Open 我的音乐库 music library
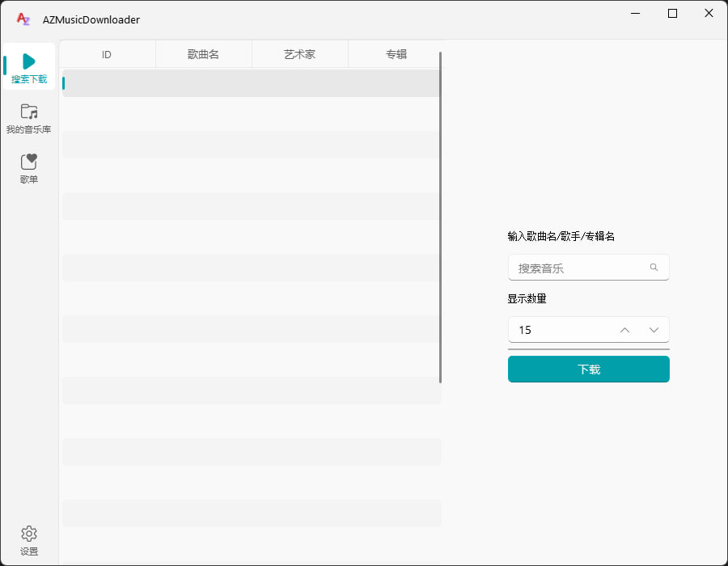728x566 pixels. click(29, 119)
